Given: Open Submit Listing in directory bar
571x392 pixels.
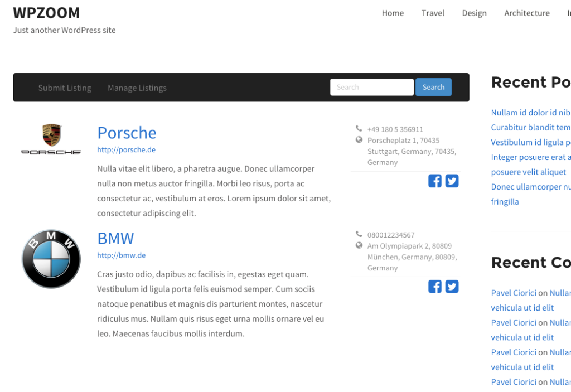Looking at the screenshot, I should pos(65,88).
